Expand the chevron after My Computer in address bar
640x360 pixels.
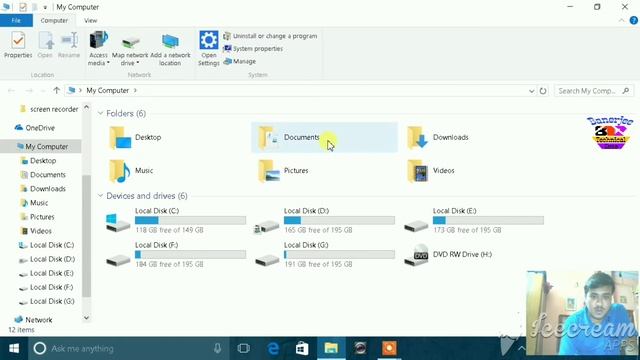click(x=135, y=91)
